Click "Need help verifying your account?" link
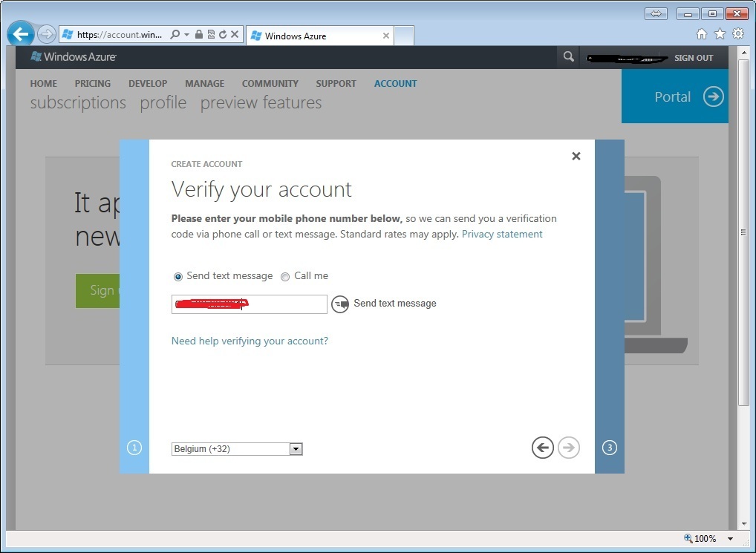 tap(250, 341)
